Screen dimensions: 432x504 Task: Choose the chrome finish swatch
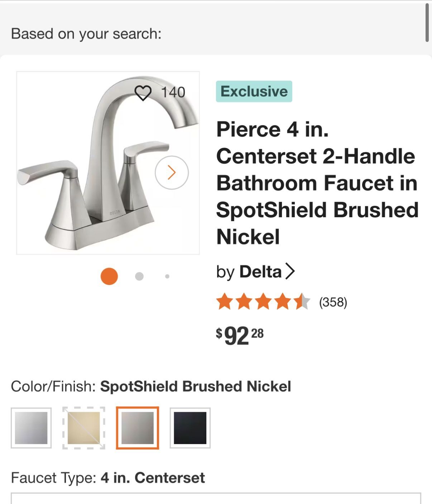pos(31,428)
